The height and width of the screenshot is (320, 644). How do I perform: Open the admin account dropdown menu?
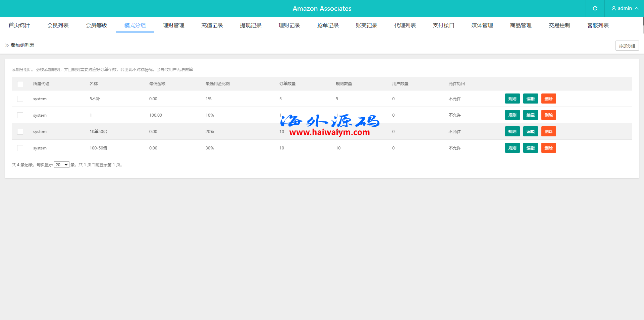(625, 8)
